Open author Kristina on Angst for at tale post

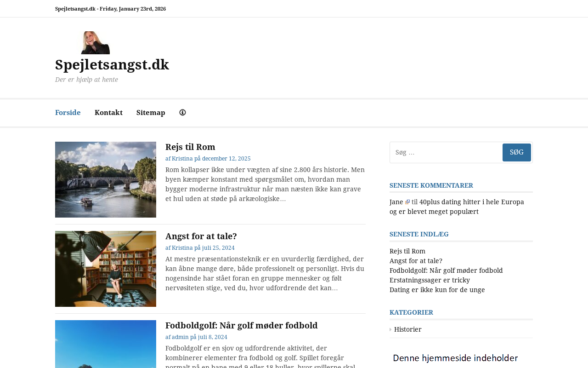pos(182,248)
